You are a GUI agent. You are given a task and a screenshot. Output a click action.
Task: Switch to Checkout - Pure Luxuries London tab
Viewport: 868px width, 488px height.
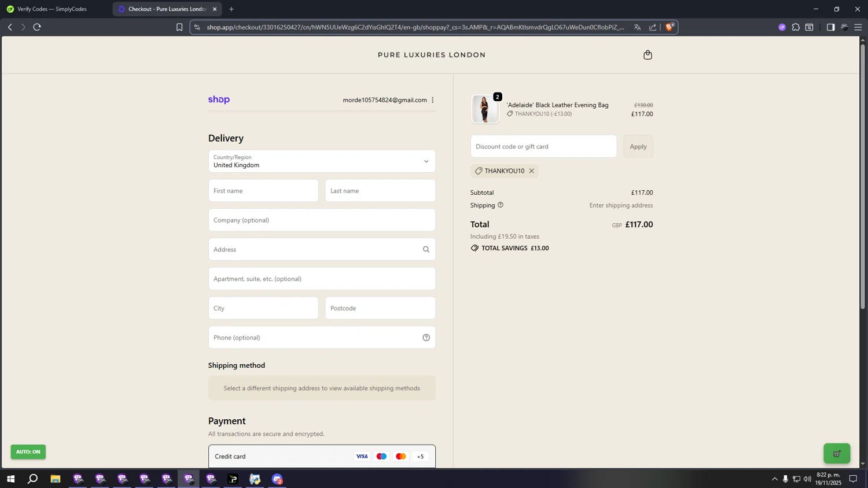(167, 9)
